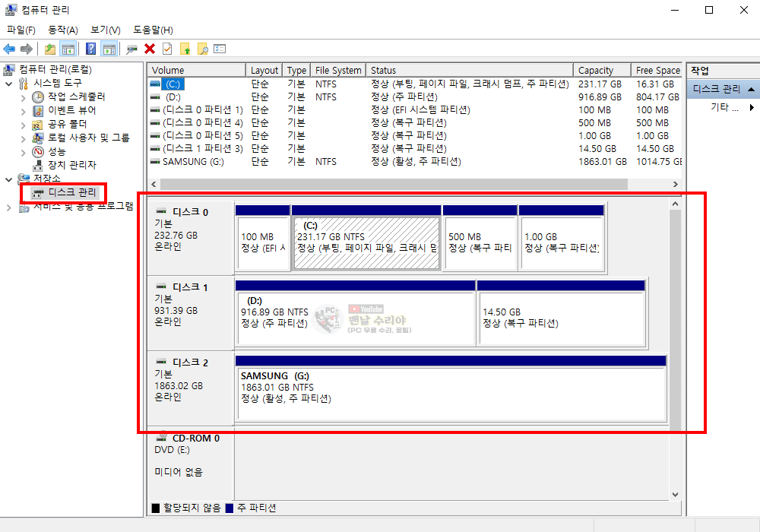Collapse the 시스템 도구 tree node
This screenshot has height=532, width=760.
click(x=9, y=84)
